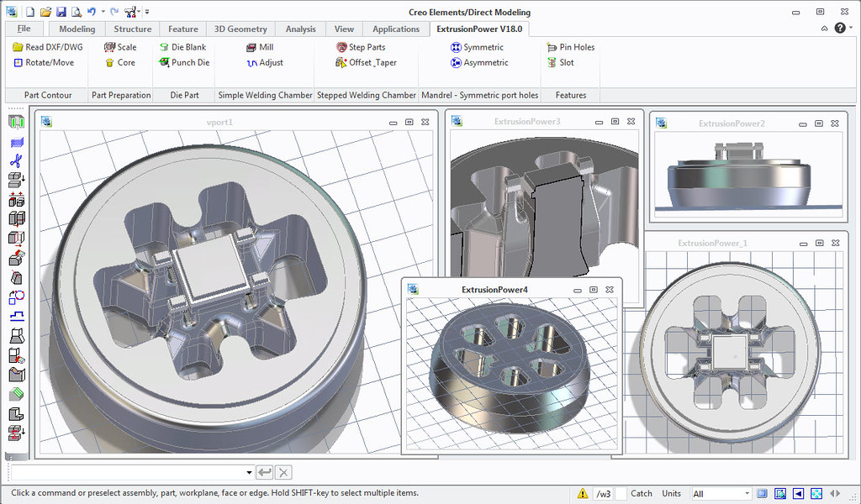Click the zoom window icon in status bar
Screen dimensions: 861x504
[780, 494]
